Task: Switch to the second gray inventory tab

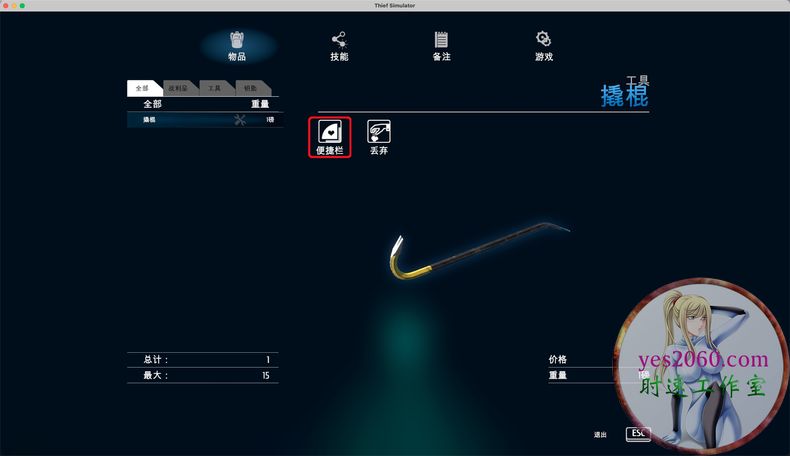Action: pos(177,88)
